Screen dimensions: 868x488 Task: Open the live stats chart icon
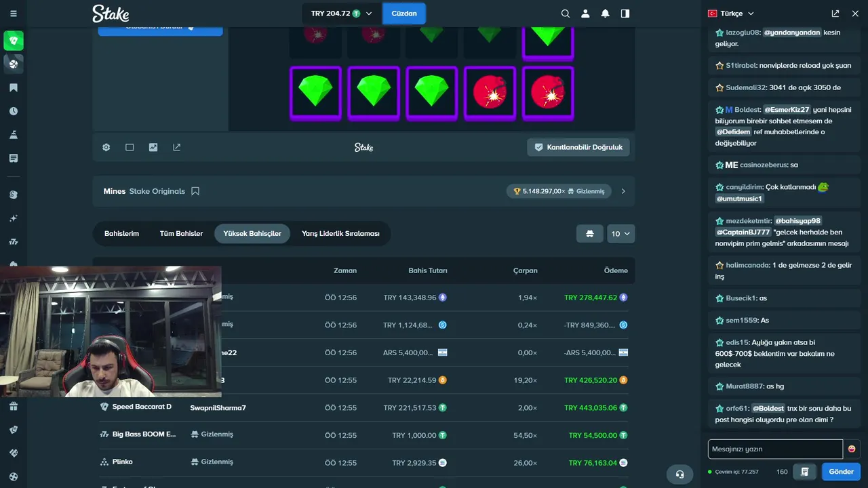click(x=153, y=147)
